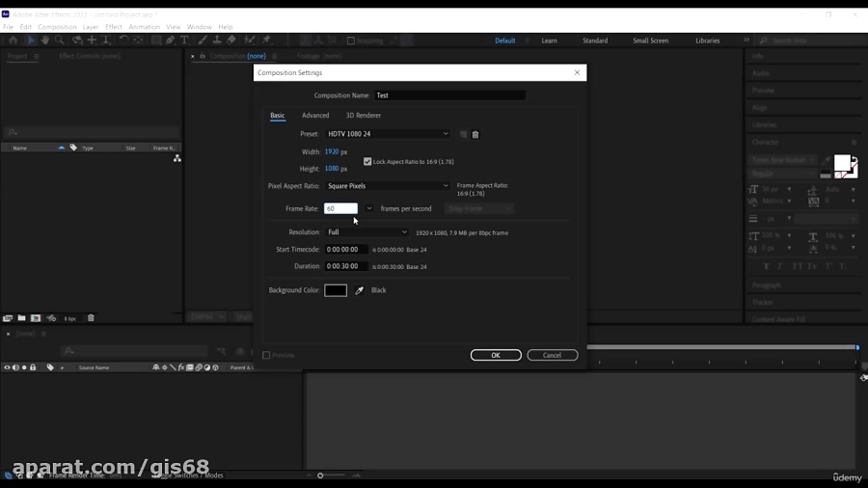Open the Background Color black swatch
Image resolution: width=868 pixels, height=488 pixels.
(336, 290)
